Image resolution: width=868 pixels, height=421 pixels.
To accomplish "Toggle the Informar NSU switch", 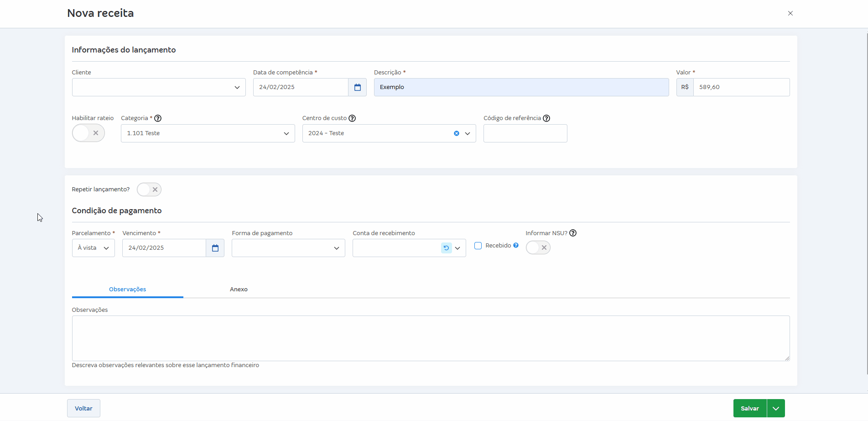I will tap(538, 247).
